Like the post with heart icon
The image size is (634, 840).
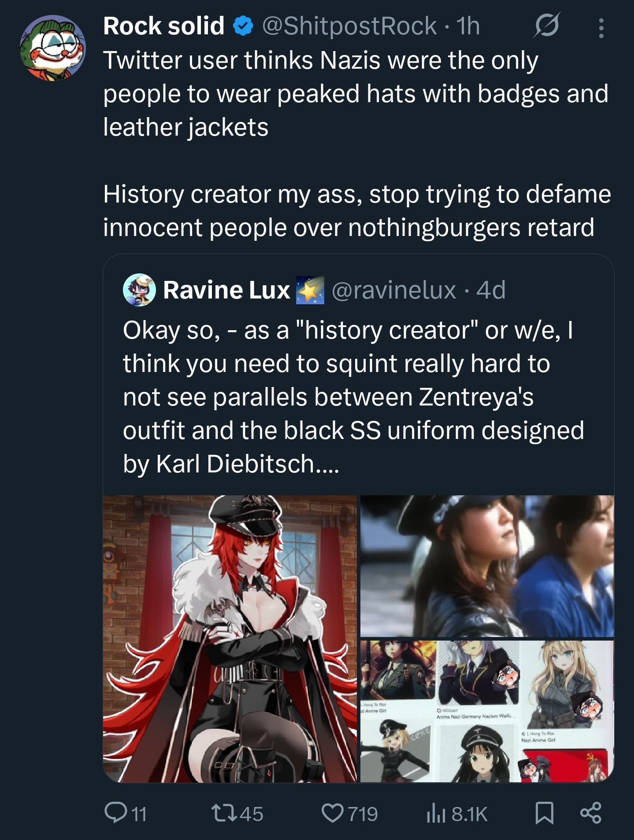(x=333, y=814)
